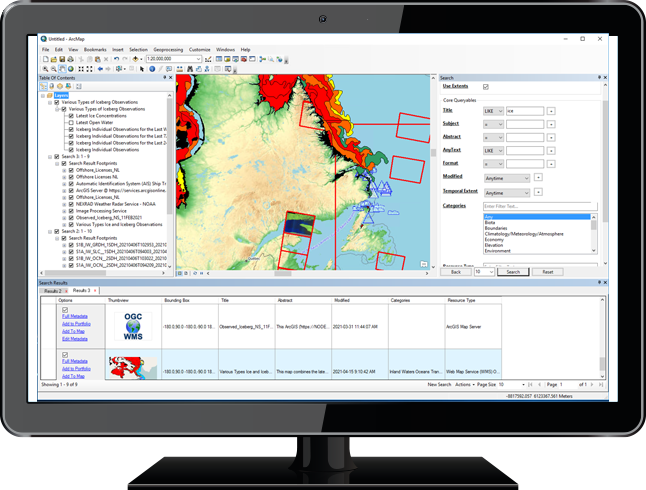
Task: Select the Zoom In magnifier tool
Action: click(x=45, y=69)
